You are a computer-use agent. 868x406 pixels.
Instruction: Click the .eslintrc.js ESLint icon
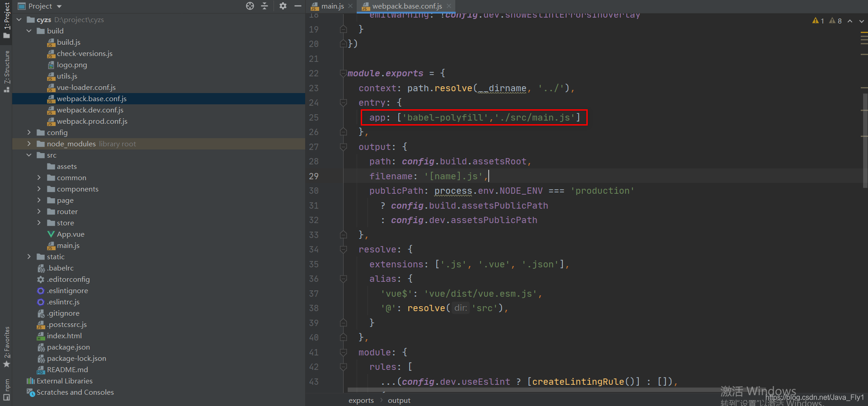41,302
